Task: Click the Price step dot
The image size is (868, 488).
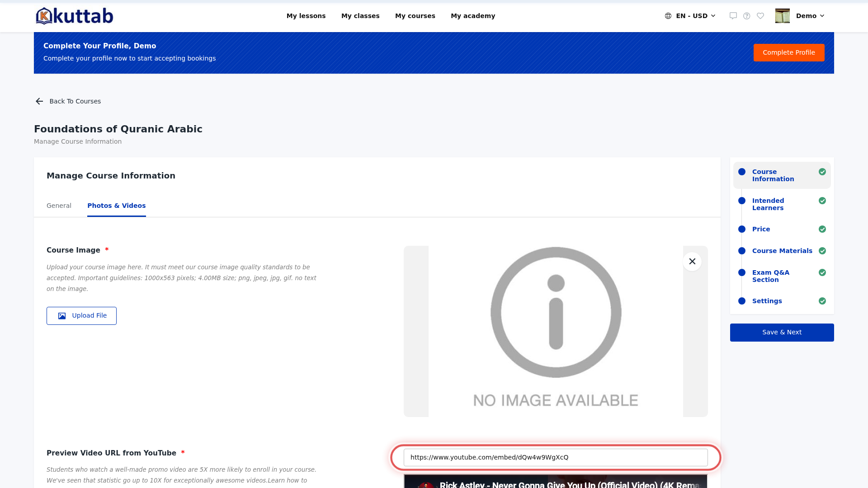Action: pyautogui.click(x=742, y=229)
